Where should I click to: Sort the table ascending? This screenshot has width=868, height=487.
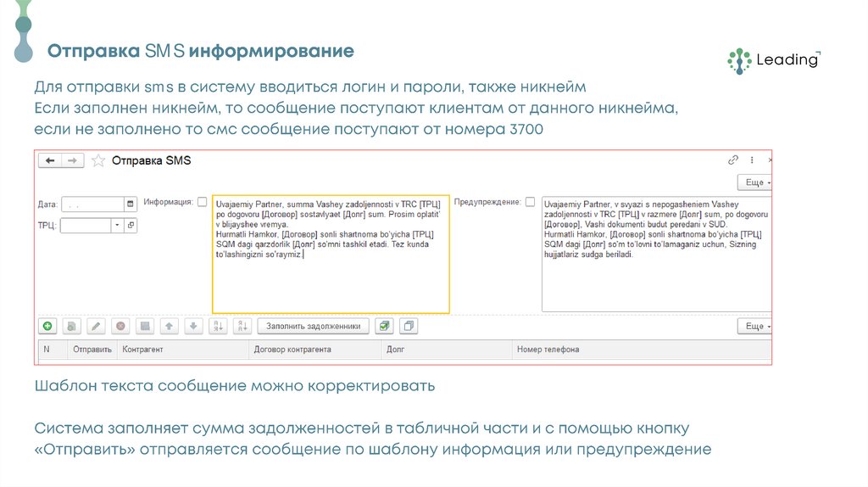click(218, 327)
